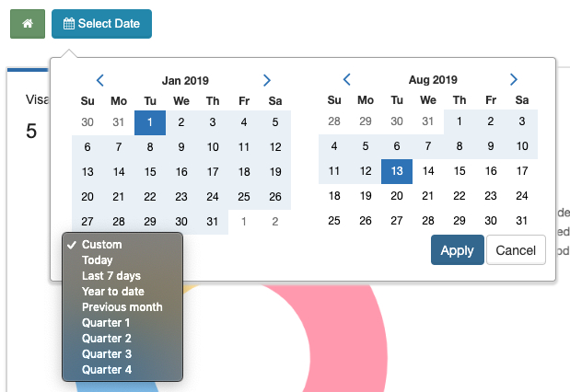Go to previous month from Aug 2019
The image size is (570, 392).
347,79
